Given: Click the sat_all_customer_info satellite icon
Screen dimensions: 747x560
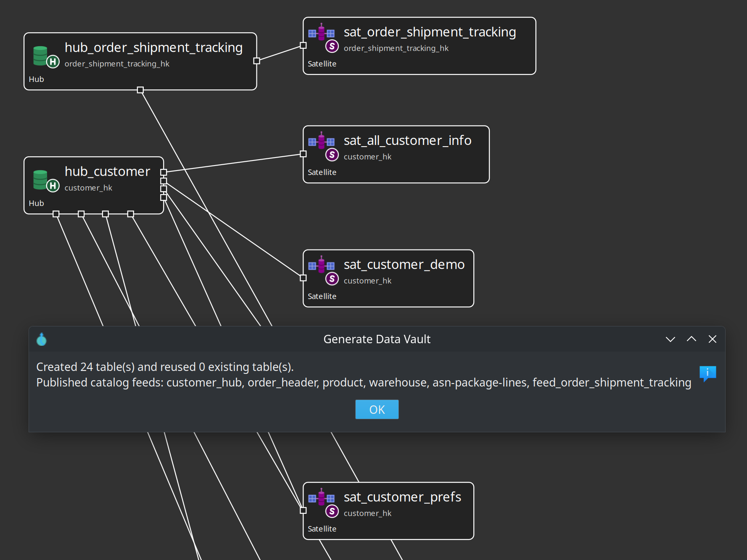Looking at the screenshot, I should coord(323,146).
